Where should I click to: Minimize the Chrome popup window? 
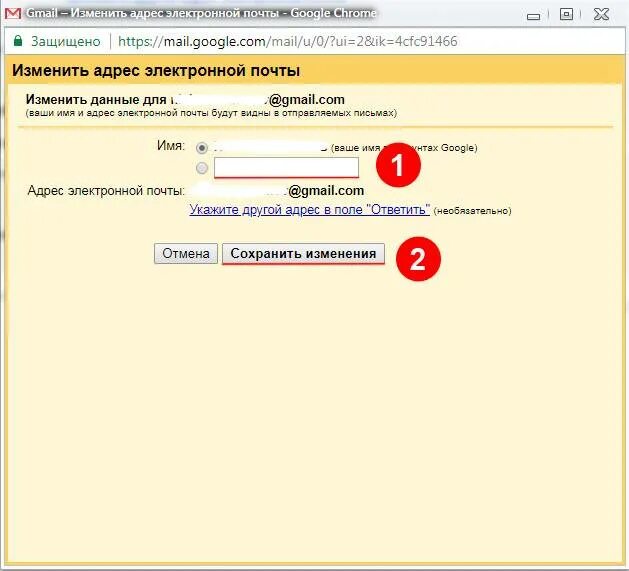[534, 16]
